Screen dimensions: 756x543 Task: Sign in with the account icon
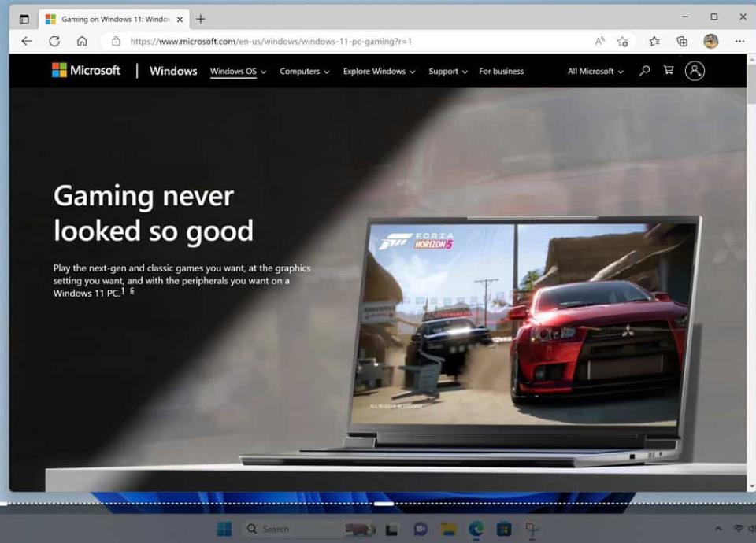coord(695,71)
